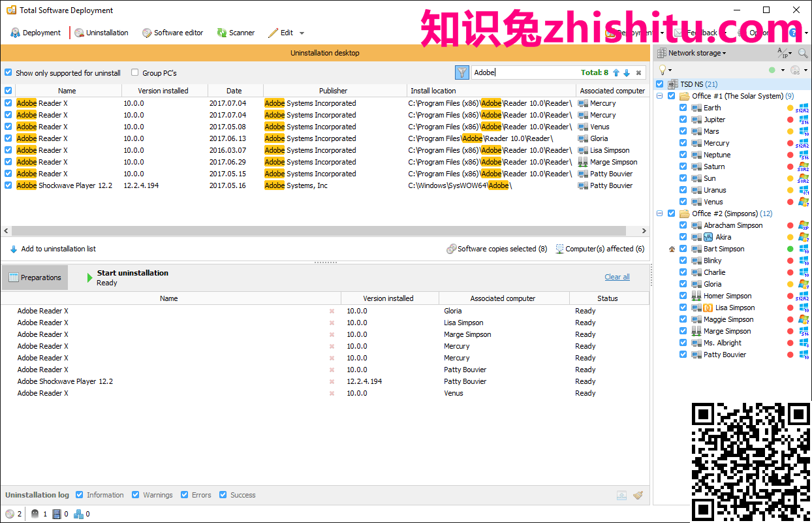Open the light bulb dropdown in network panel

(x=664, y=70)
